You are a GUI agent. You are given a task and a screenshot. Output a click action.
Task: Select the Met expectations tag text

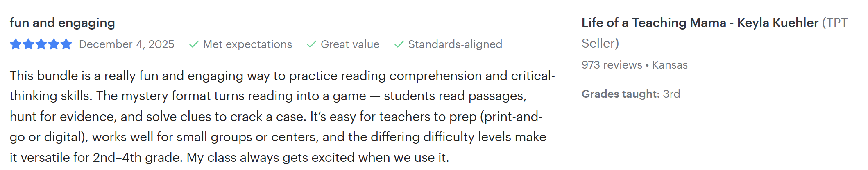[x=247, y=44]
